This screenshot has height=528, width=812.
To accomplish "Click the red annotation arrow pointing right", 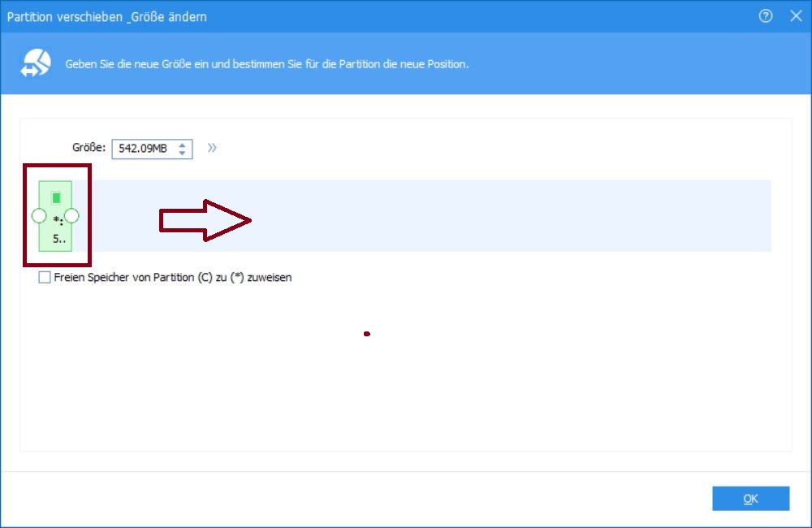I will click(x=206, y=220).
